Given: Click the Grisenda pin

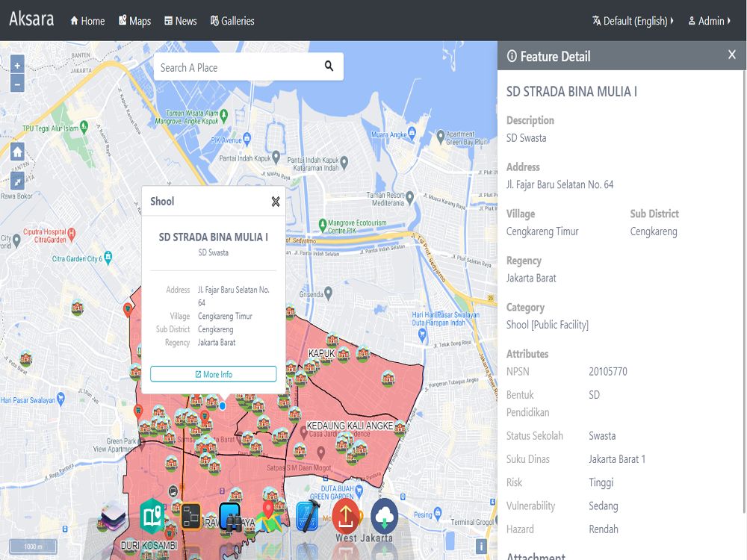Looking at the screenshot, I should pos(328,293).
